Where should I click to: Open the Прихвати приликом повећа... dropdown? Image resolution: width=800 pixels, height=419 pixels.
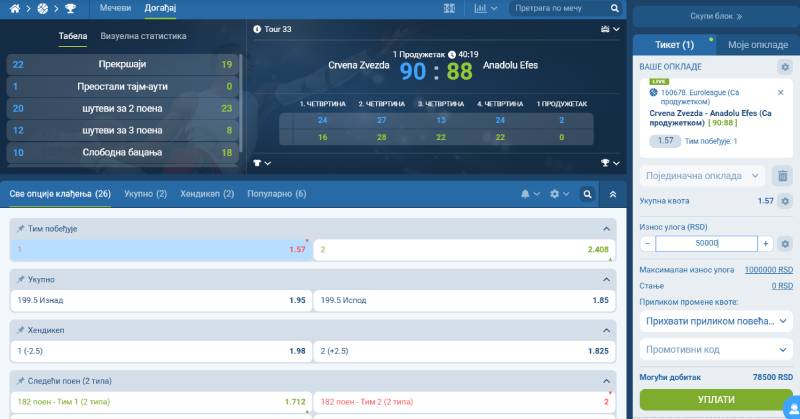tap(716, 321)
